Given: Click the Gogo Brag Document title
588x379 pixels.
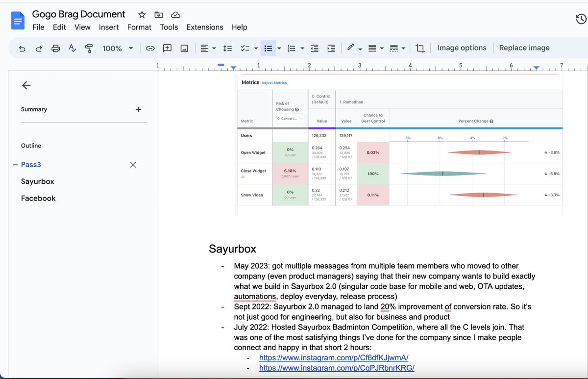Looking at the screenshot, I should pyautogui.click(x=79, y=14).
